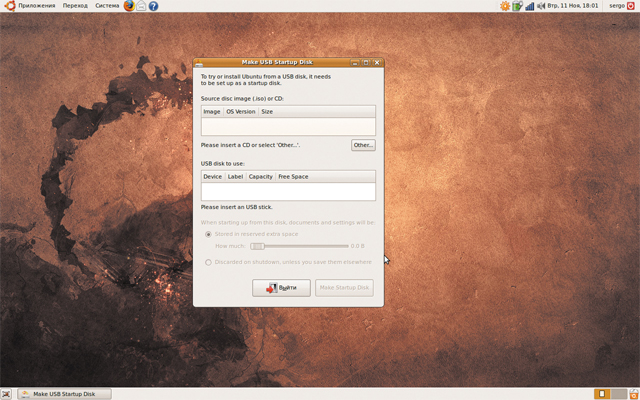Click the orange update notifier icon
The width and height of the screenshot is (640, 400).
coord(505,6)
